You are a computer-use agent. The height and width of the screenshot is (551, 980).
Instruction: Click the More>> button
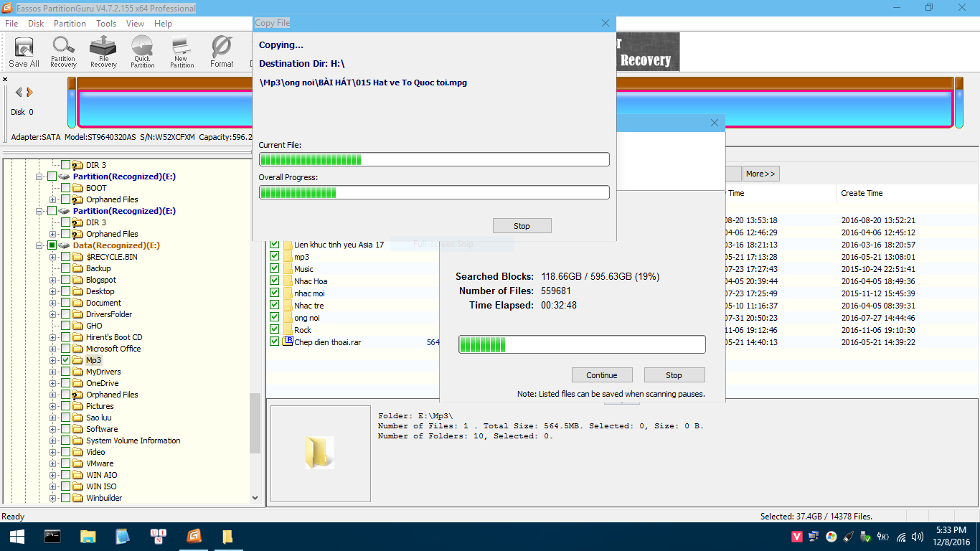point(760,174)
